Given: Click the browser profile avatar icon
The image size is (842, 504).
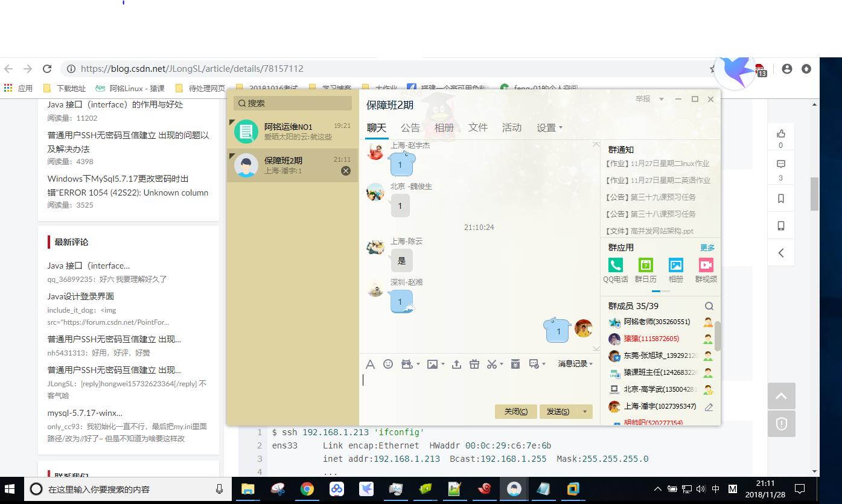Looking at the screenshot, I should click(786, 69).
